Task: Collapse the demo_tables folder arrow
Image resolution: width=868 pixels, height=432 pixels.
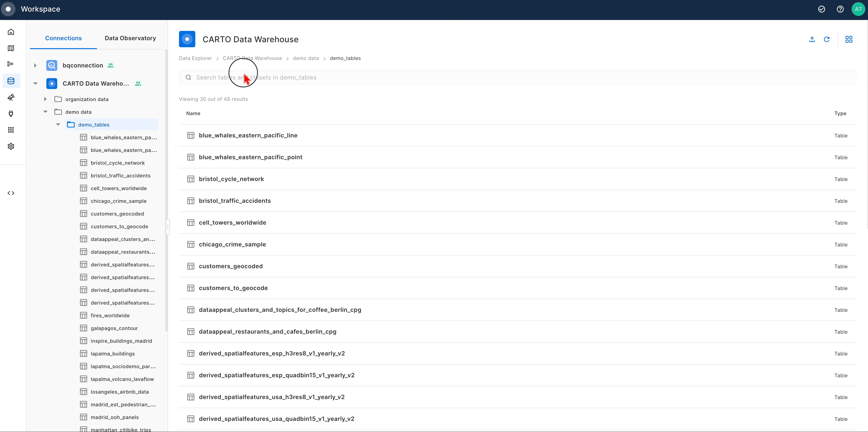Action: 58,125
